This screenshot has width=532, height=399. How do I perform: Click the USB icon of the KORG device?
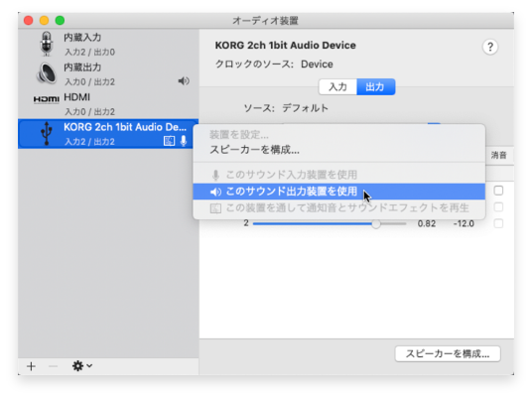pyautogui.click(x=46, y=134)
